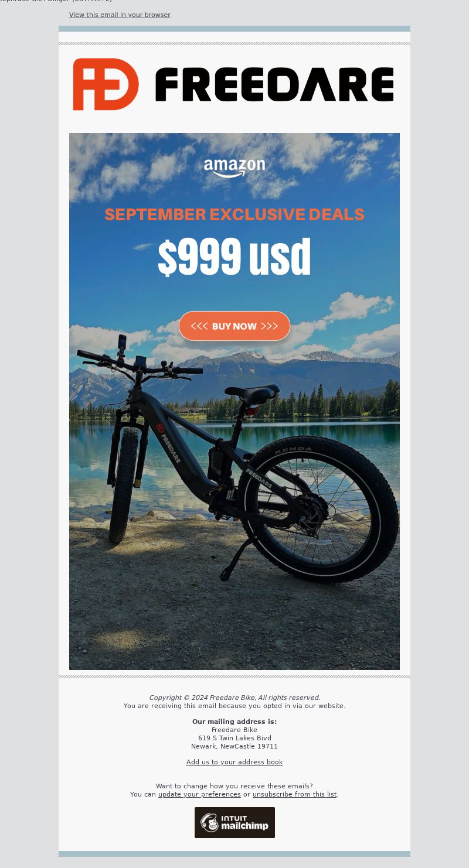
Task: Click Add us to your address book
Action: (235, 762)
